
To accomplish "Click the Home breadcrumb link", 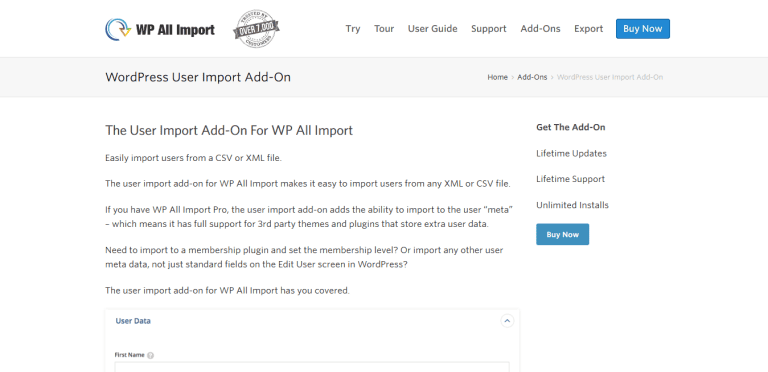I will 497,77.
